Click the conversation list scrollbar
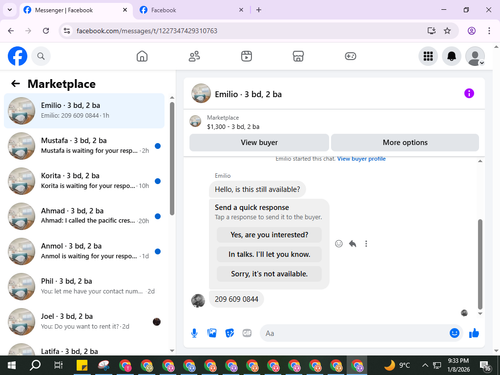500x375 pixels. [x=172, y=159]
